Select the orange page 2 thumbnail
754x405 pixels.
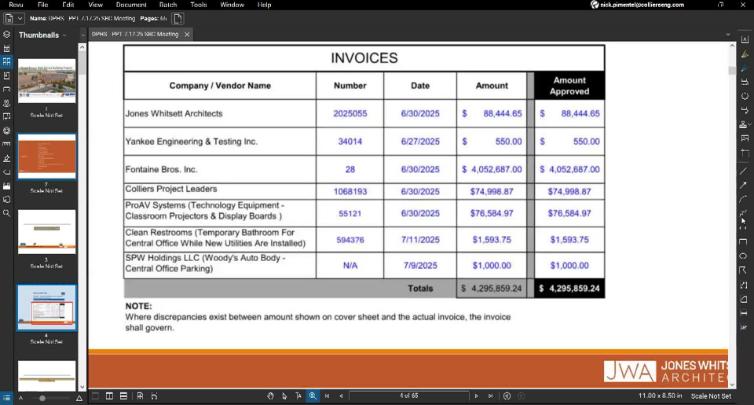coord(47,156)
